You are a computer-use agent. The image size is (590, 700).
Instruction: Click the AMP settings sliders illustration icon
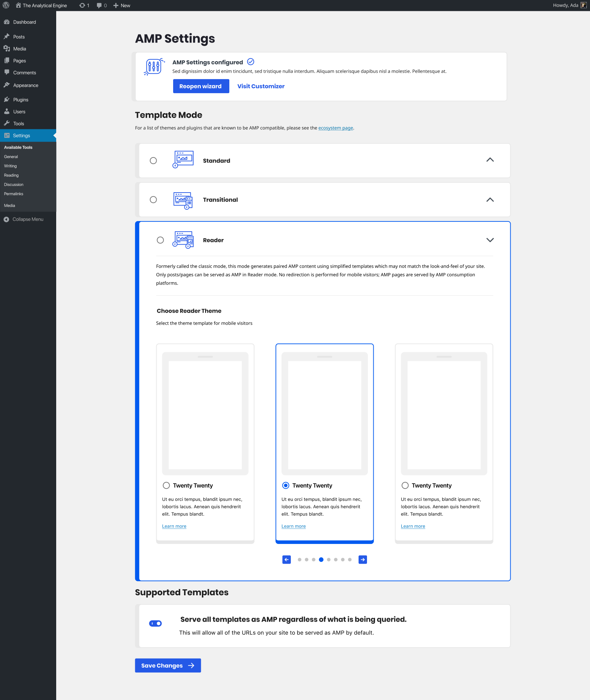pyautogui.click(x=154, y=67)
